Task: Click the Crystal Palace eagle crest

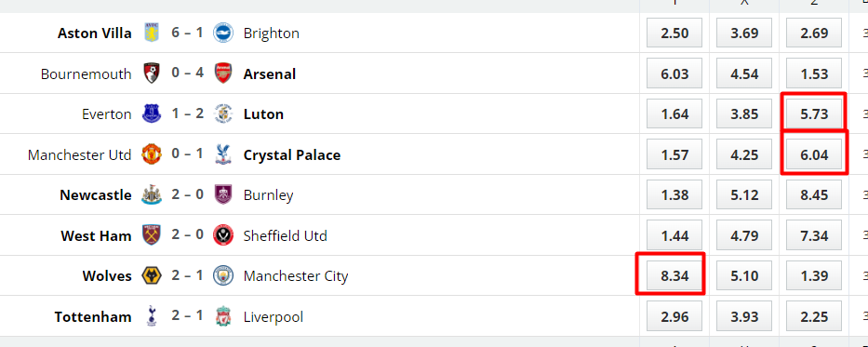Action: (x=223, y=154)
